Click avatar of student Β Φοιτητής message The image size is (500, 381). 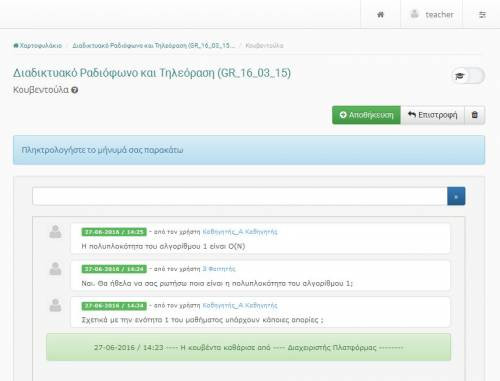[x=55, y=269]
